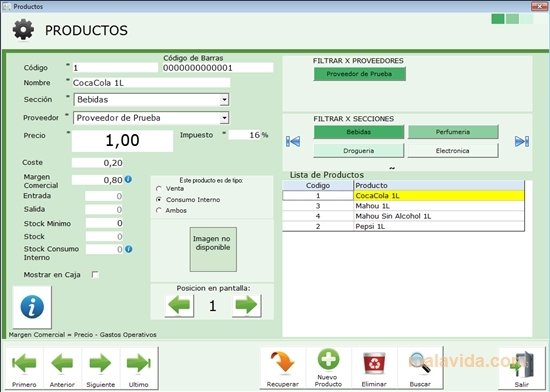Click code cell 4 in product list
550x392 pixels.
coord(318,216)
